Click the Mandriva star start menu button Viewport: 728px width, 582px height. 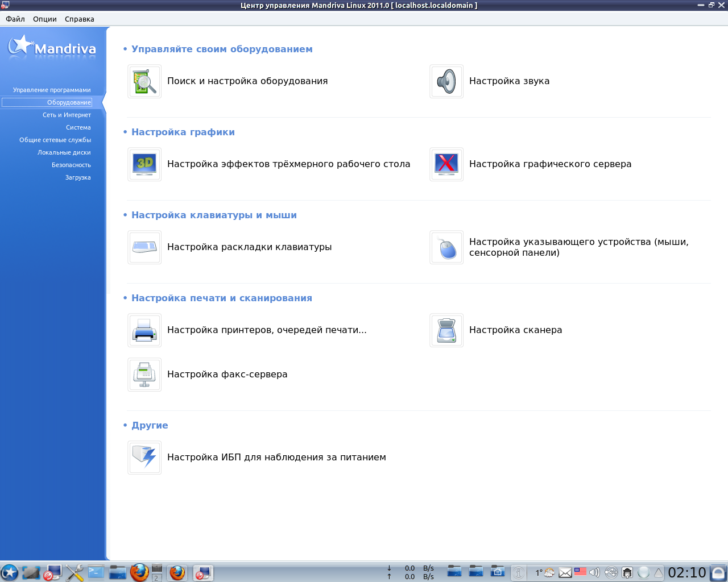tap(9, 572)
